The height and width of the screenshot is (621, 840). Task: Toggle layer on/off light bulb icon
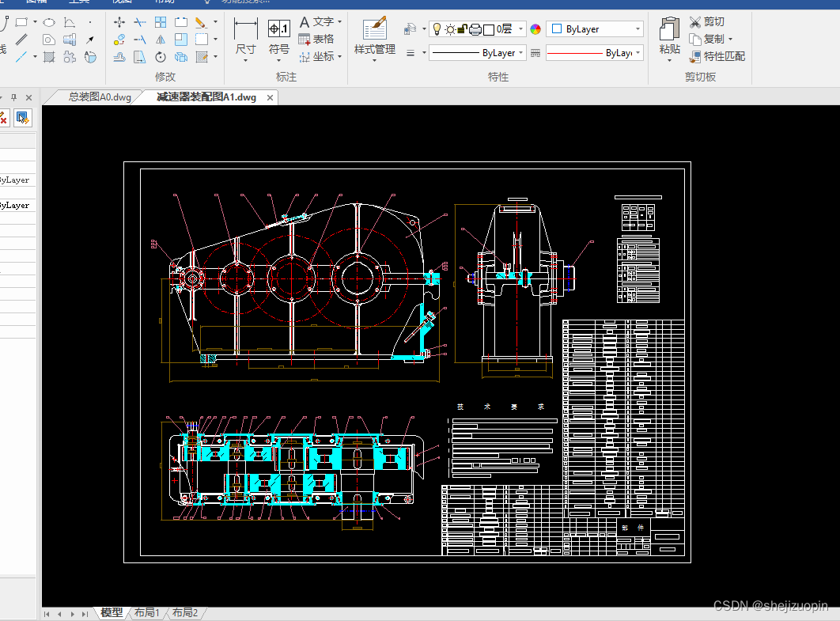(437, 29)
